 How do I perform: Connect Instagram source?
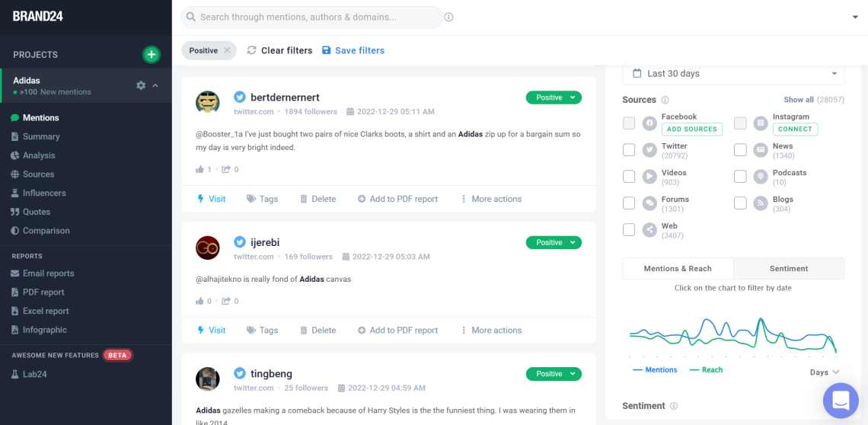coord(796,129)
